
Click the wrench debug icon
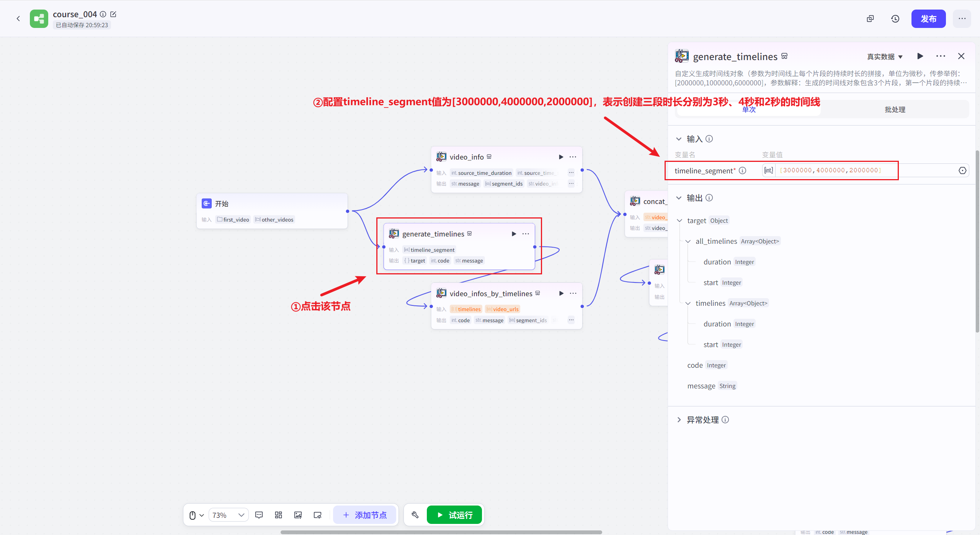415,515
